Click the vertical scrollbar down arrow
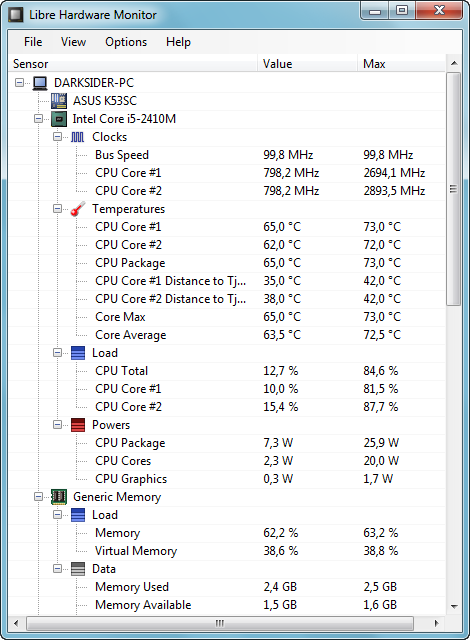470x640 pixels. click(454, 607)
